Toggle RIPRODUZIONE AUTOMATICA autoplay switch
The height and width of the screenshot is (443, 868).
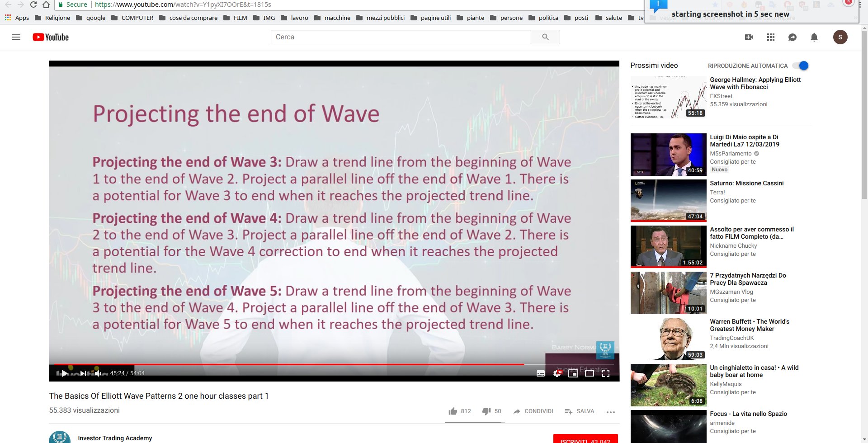(800, 66)
